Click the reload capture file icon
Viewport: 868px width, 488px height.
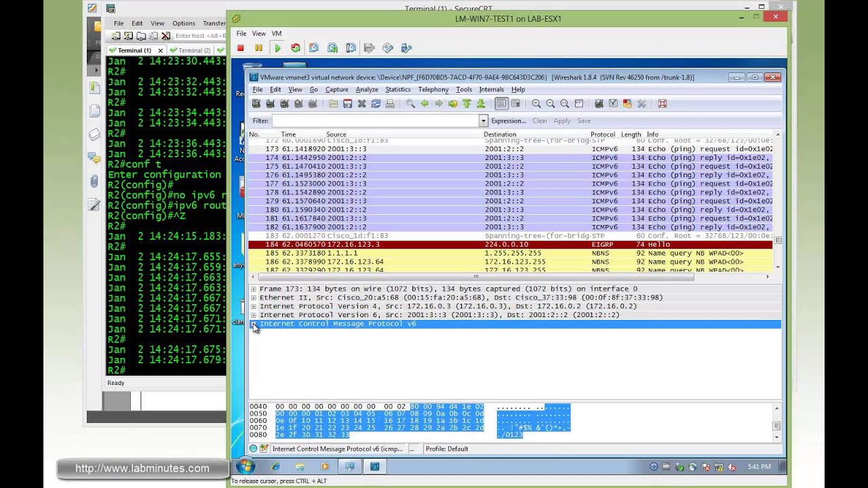376,104
